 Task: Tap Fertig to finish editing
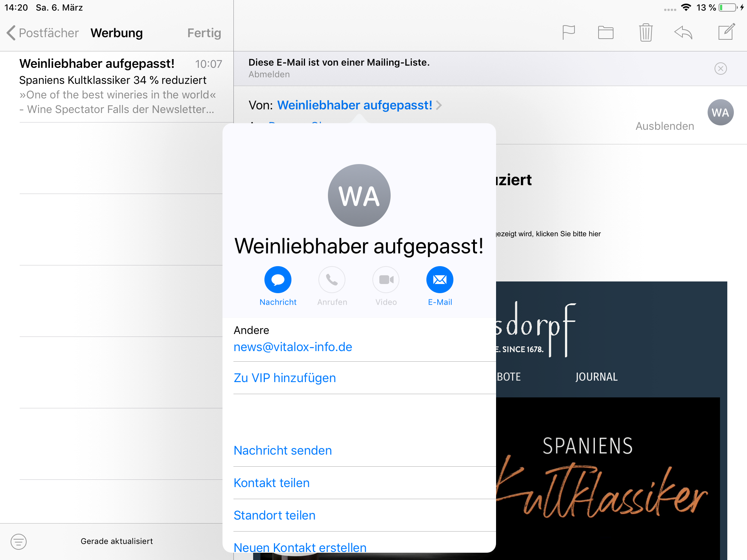click(204, 33)
